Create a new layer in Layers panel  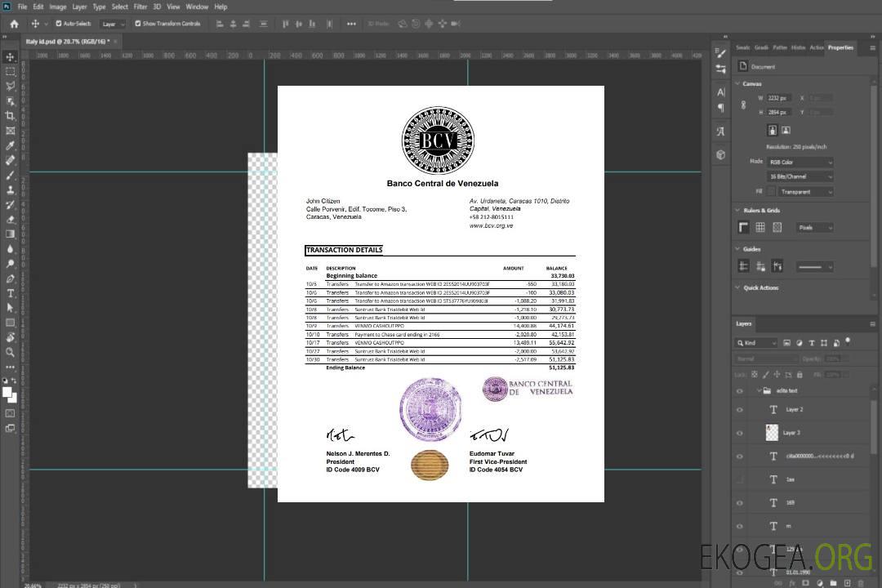coord(848,583)
